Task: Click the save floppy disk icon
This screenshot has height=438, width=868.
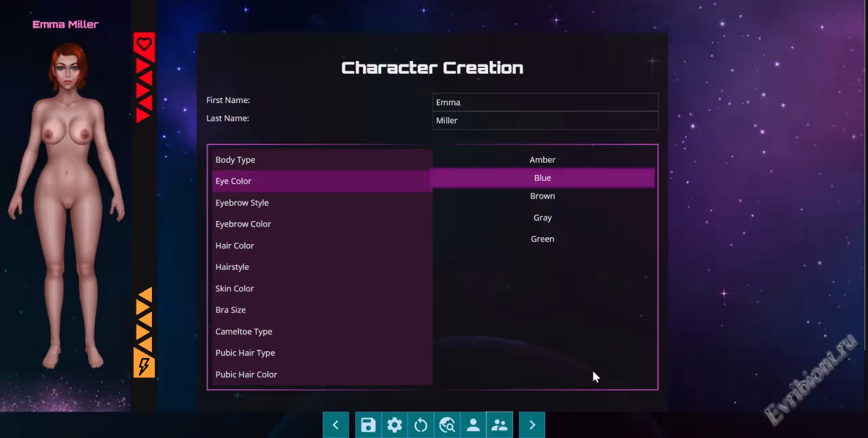Action: (x=368, y=425)
